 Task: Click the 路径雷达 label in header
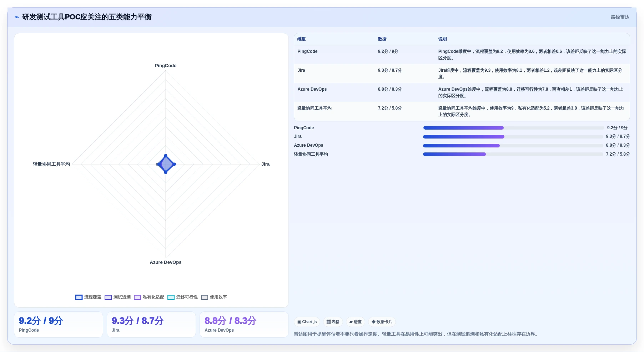pos(620,17)
